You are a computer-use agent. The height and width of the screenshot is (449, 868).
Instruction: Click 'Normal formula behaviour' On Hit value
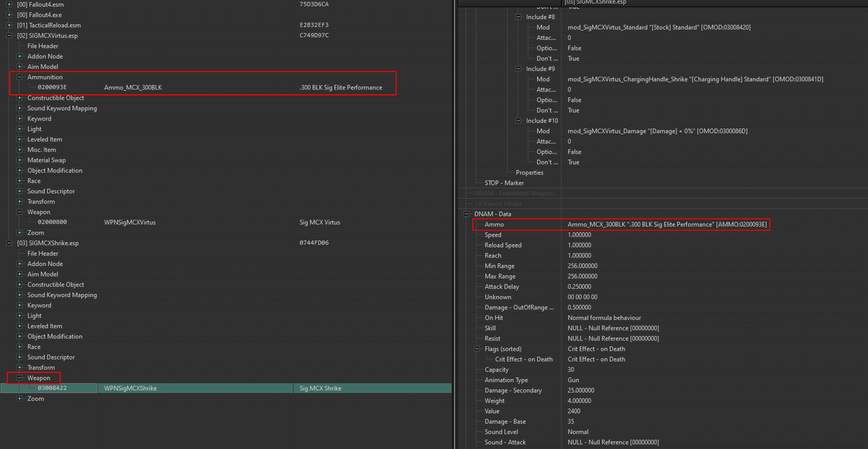coord(604,317)
